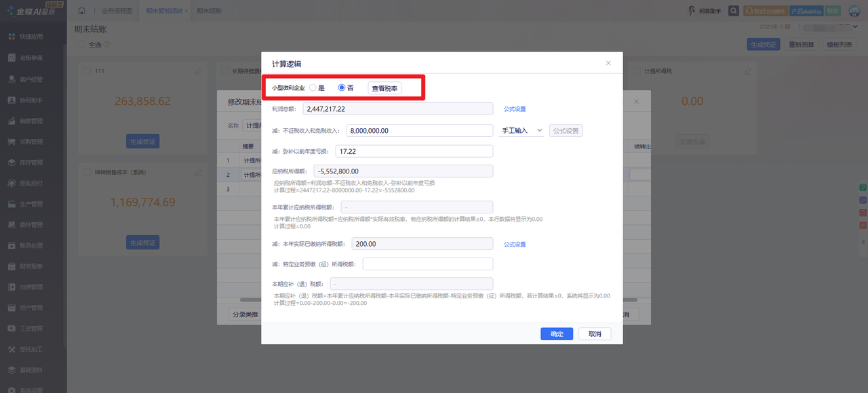Tick the 长期待摊费用 card checkbox
The width and height of the screenshot is (868, 393).
[x=225, y=71]
